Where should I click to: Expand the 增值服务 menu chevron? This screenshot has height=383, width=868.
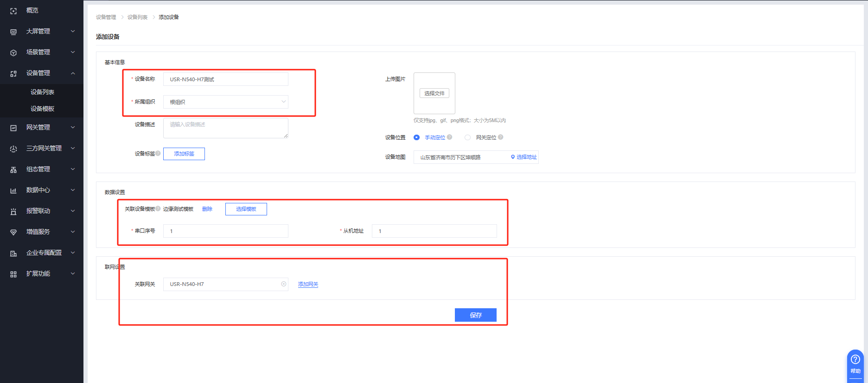(73, 232)
